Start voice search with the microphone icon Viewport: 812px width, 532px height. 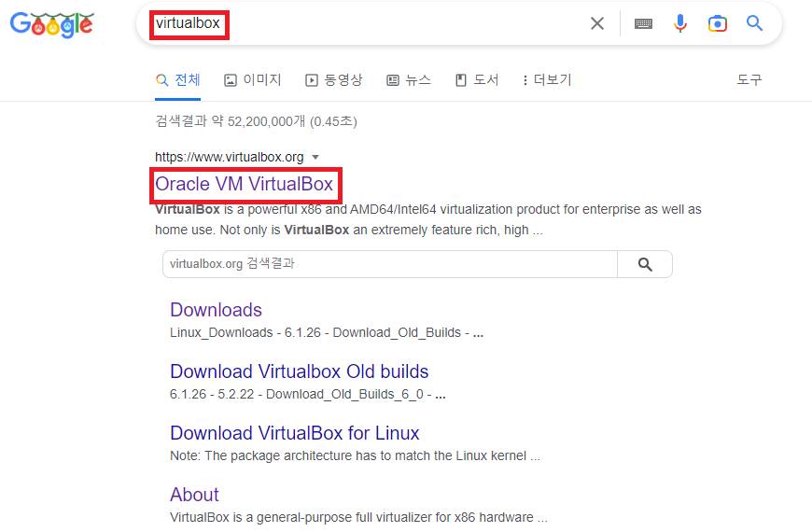(x=680, y=23)
